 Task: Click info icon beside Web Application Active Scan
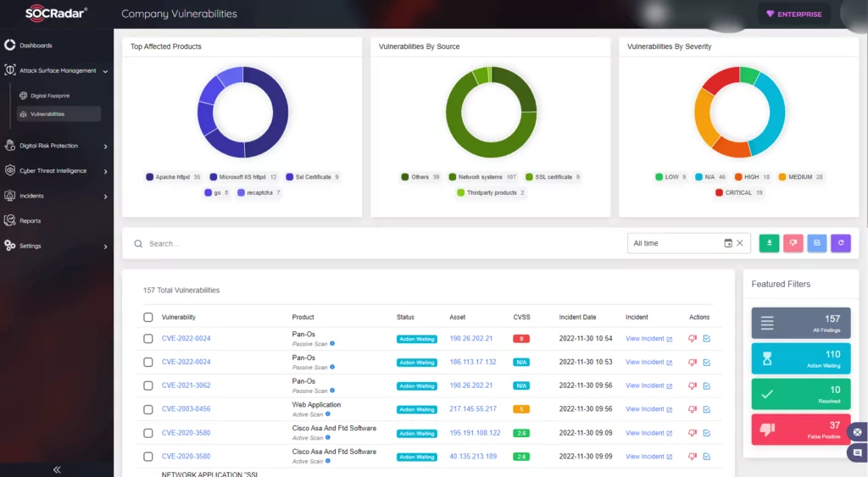(328, 414)
